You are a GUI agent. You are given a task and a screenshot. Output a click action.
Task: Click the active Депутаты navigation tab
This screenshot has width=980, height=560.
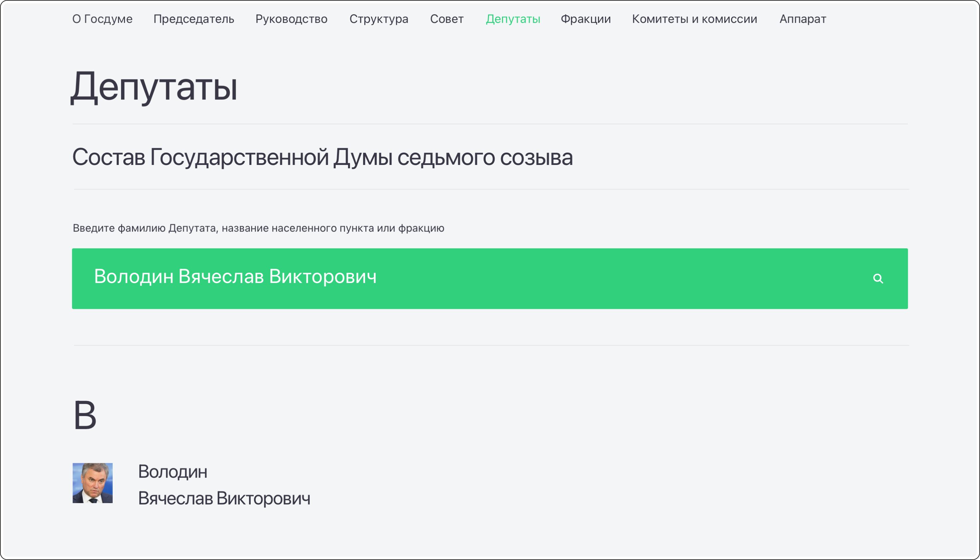(x=513, y=19)
